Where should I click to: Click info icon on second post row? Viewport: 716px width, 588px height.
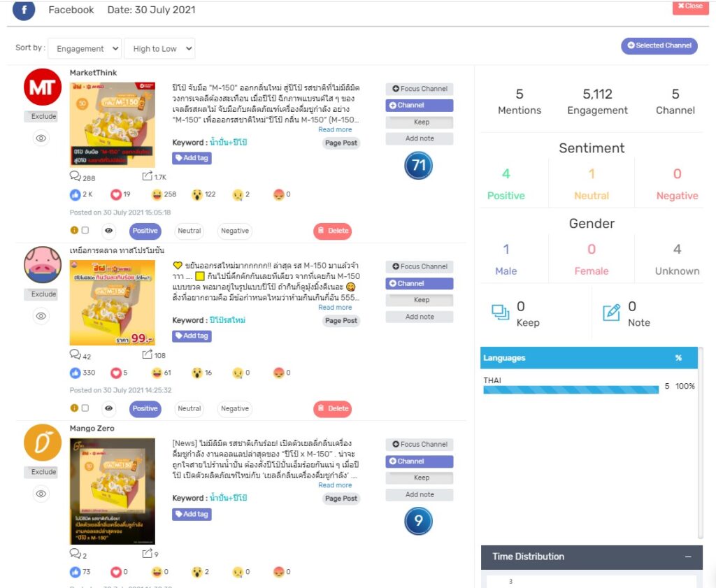(x=74, y=408)
